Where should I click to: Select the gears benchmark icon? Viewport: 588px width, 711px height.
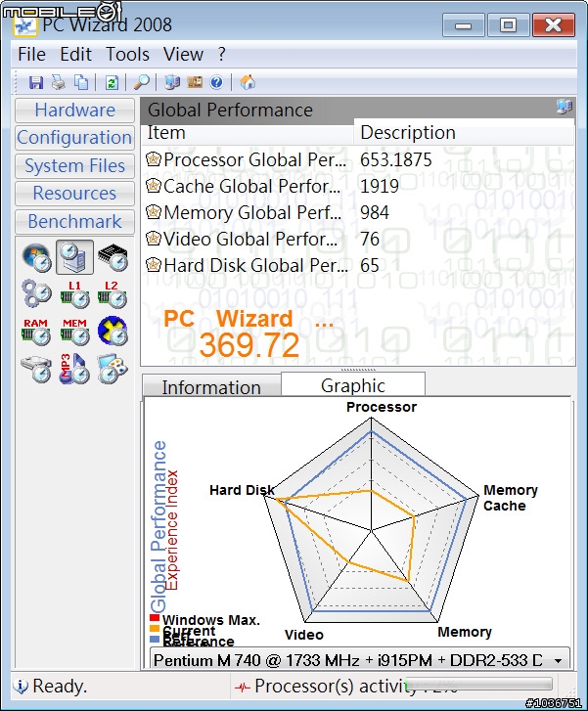[x=36, y=294]
